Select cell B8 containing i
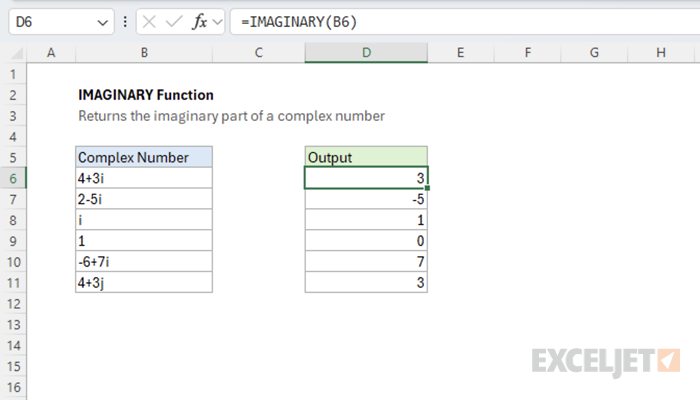Screen dimensions: 700x400 (x=144, y=220)
